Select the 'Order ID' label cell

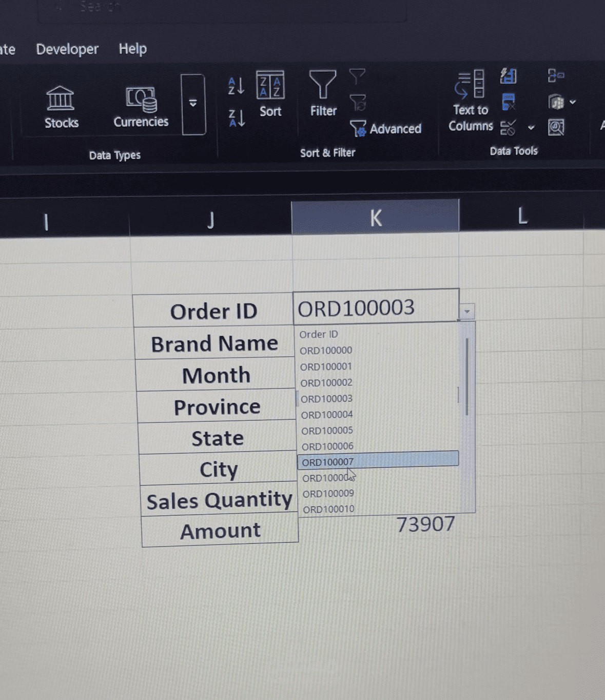click(x=213, y=310)
